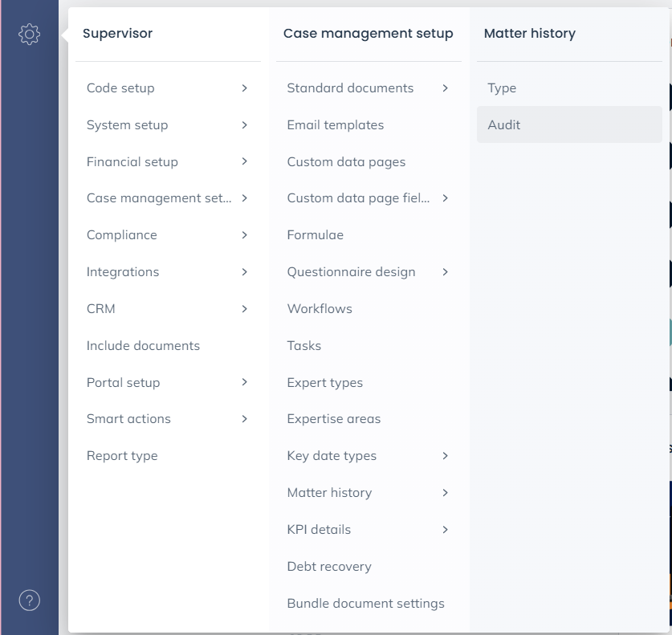
Task: Click Audit under Matter history
Action: click(504, 125)
